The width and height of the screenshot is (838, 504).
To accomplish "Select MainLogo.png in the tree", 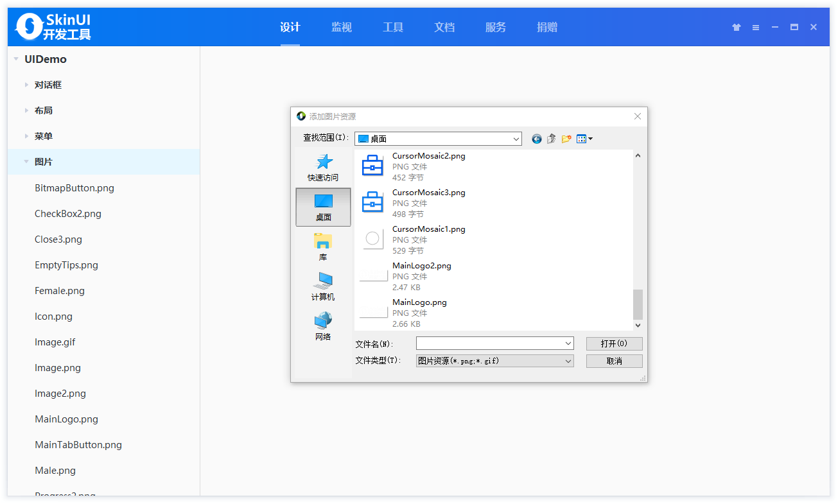I will point(66,419).
